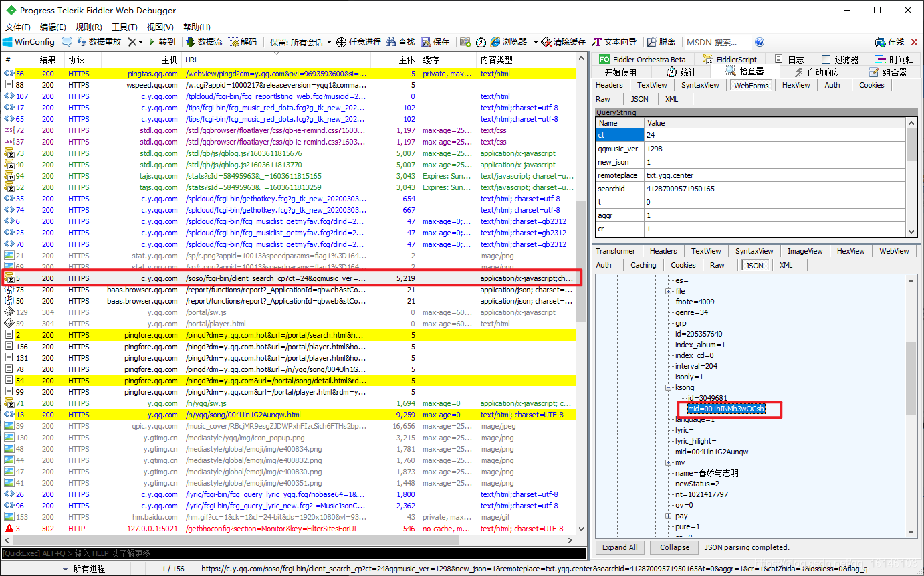Click the stopwatch timer icon in toolbar

[481, 42]
